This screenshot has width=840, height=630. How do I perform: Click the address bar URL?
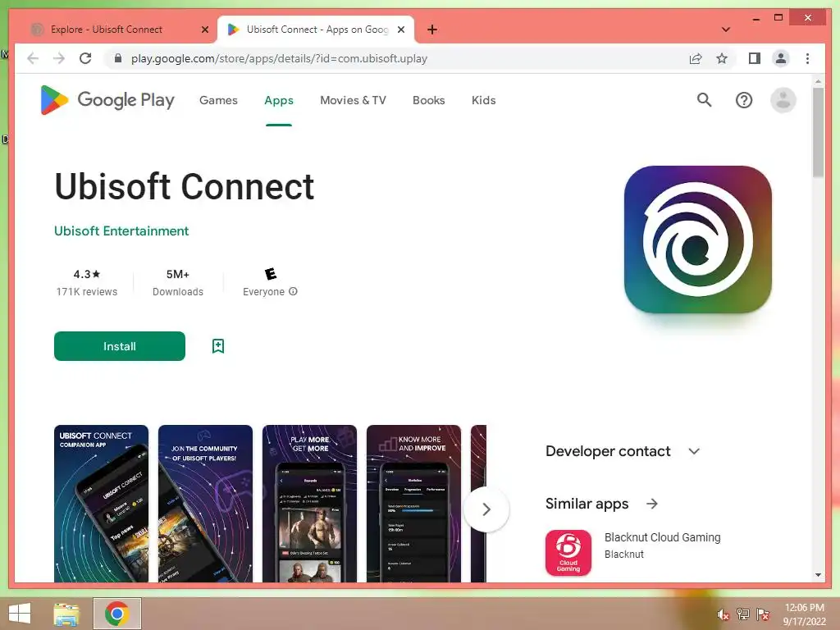tap(279, 58)
